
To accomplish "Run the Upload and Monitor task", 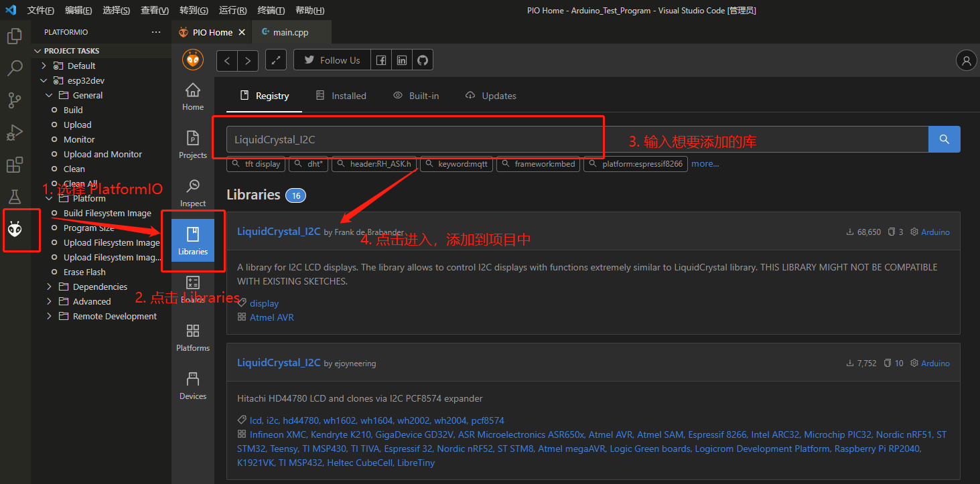I will [102, 154].
